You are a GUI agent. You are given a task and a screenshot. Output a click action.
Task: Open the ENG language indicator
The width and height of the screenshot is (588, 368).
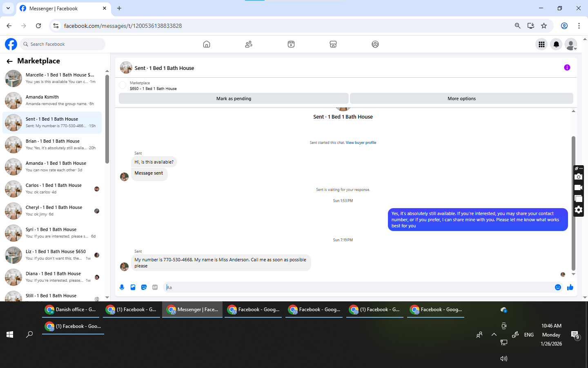click(529, 334)
